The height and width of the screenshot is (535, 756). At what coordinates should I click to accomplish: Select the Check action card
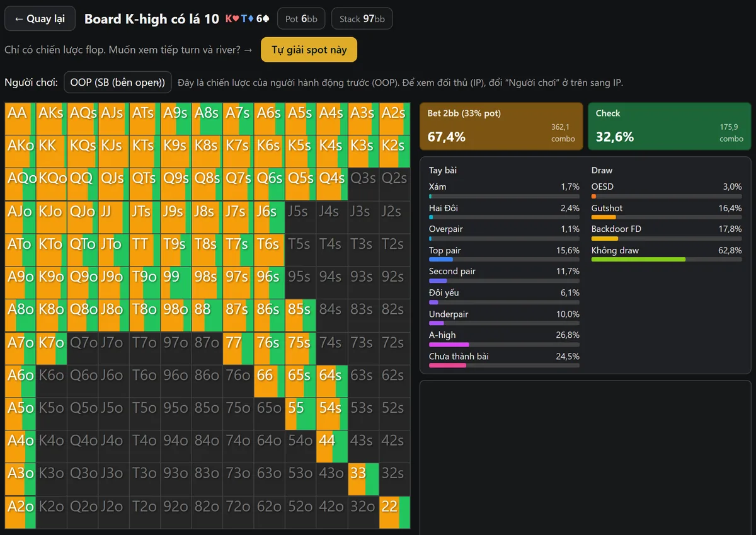(x=670, y=126)
